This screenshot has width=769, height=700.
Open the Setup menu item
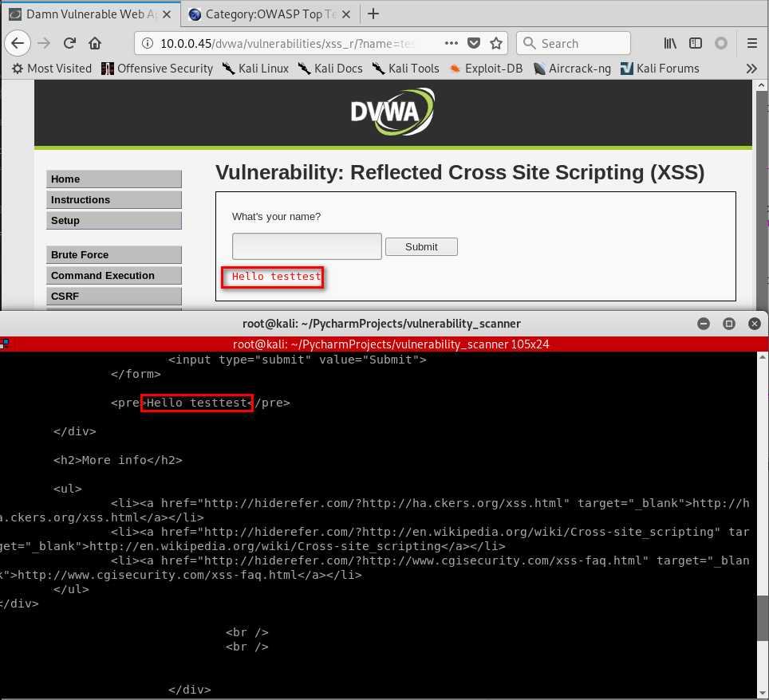(x=114, y=221)
